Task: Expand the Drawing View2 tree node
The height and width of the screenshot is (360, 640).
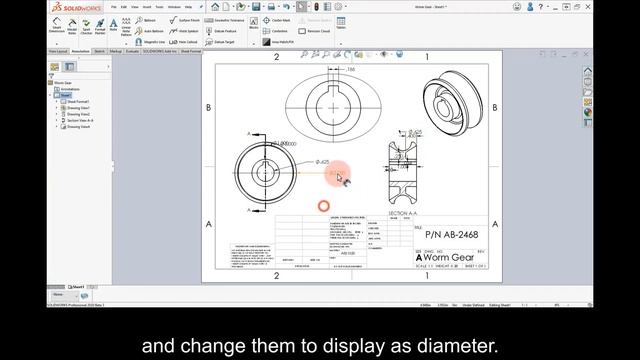Action: click(57, 114)
